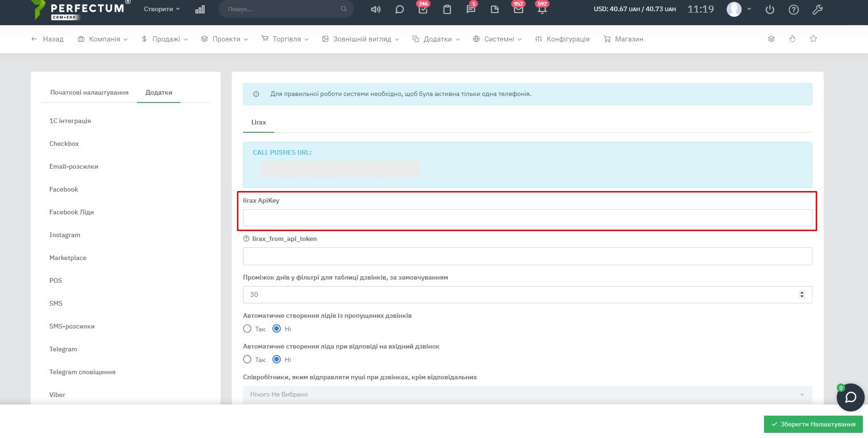Open Checkbox addon settings
The height and width of the screenshot is (438, 868).
(x=64, y=144)
